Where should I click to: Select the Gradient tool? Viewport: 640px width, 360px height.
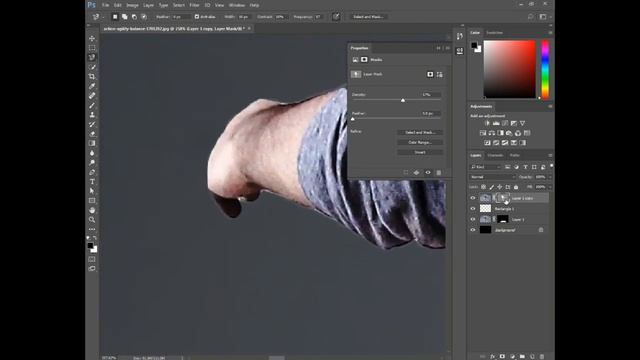92,143
